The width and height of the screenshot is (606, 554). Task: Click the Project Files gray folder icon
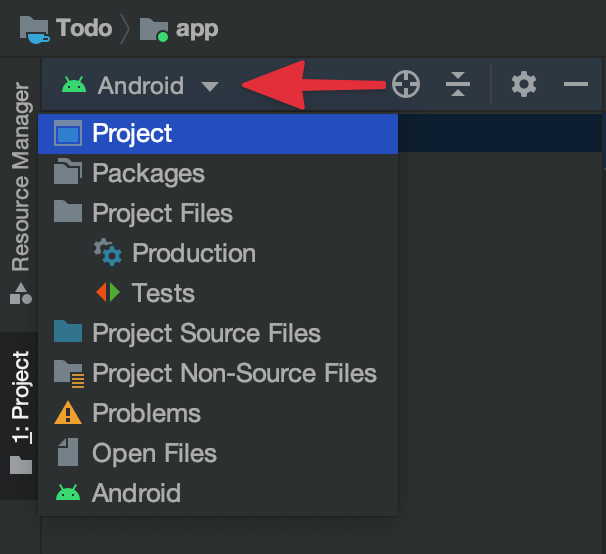[x=68, y=211]
